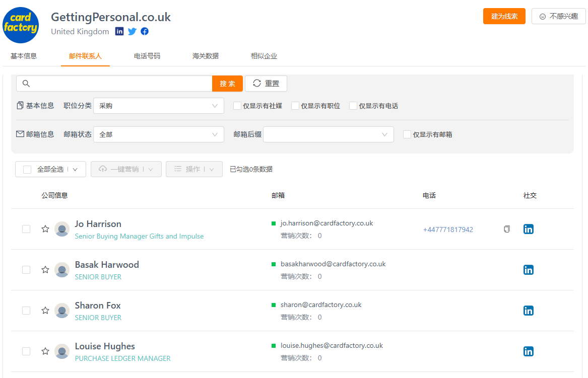
Task: Star Sharon Fox as favorite
Action: tap(45, 311)
